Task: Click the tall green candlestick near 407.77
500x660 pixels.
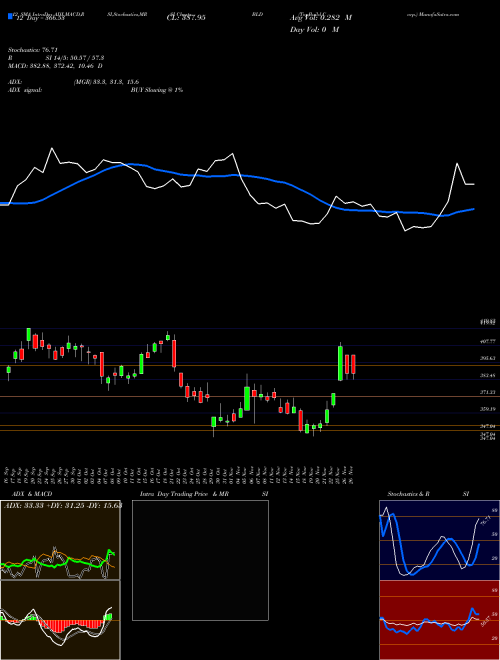Action: [340, 363]
